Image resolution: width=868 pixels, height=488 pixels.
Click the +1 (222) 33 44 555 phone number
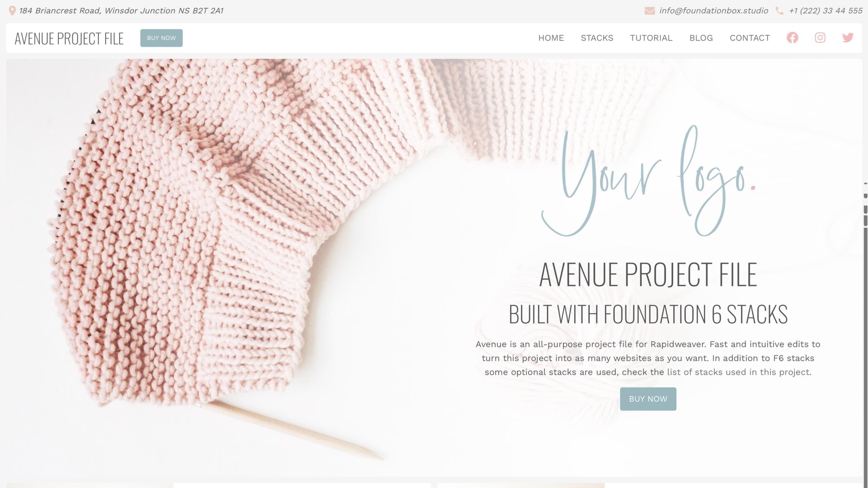click(826, 11)
